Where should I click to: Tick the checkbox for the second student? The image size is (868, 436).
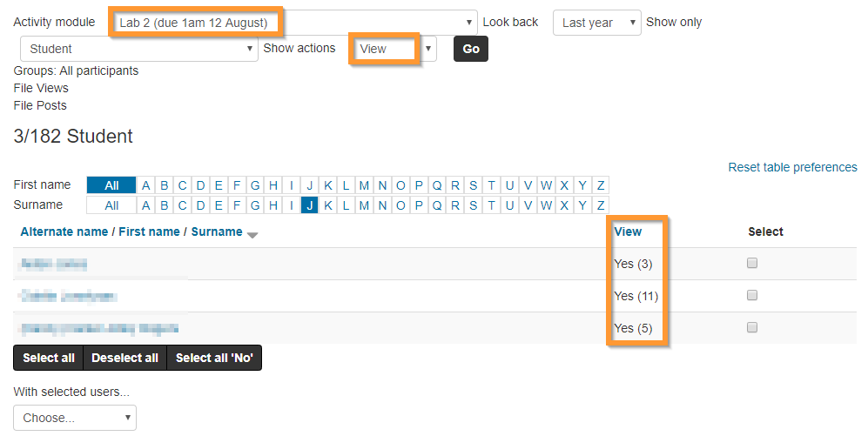pyautogui.click(x=752, y=296)
